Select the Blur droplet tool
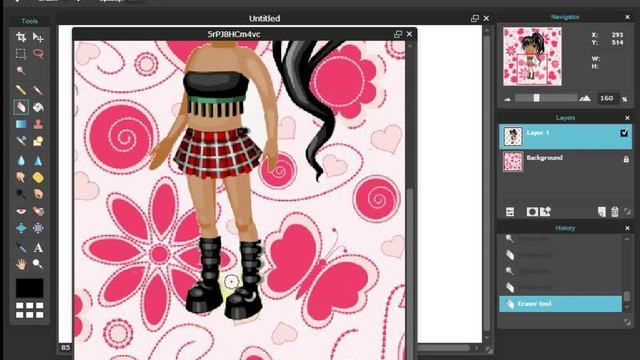This screenshot has width=640, height=360. click(21, 160)
